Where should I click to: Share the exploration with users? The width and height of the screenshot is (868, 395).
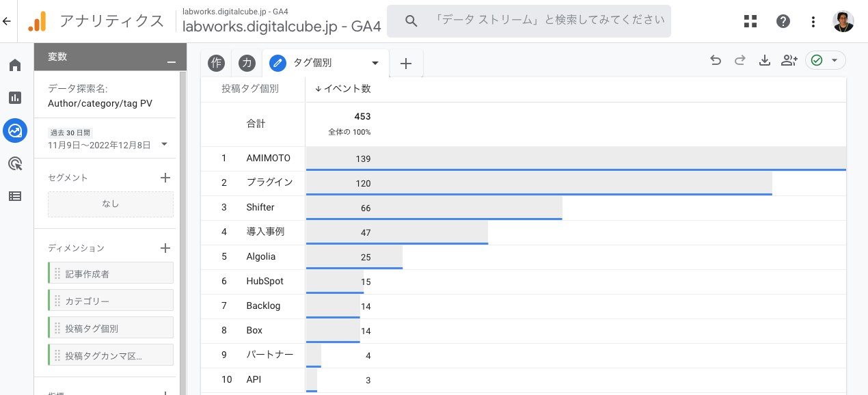(789, 60)
